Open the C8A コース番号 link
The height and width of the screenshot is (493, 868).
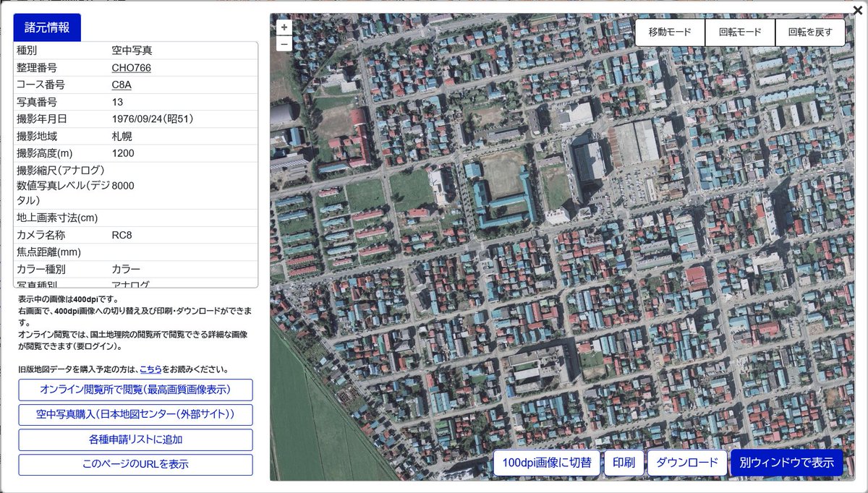pyautogui.click(x=122, y=85)
